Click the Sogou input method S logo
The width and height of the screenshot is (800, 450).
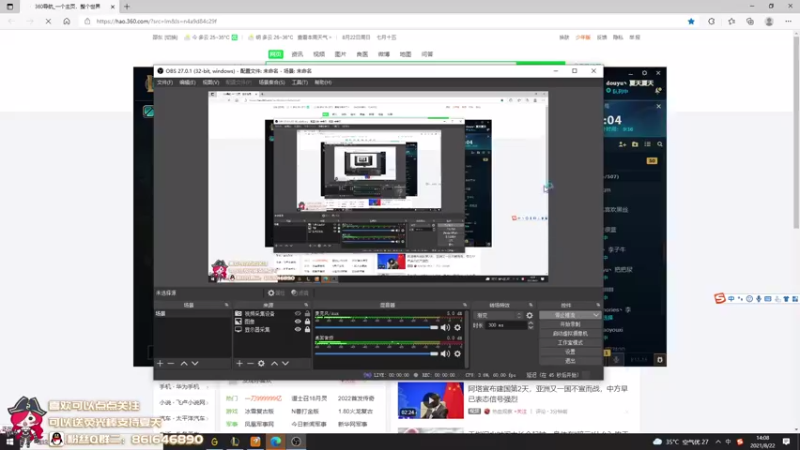pyautogui.click(x=719, y=298)
